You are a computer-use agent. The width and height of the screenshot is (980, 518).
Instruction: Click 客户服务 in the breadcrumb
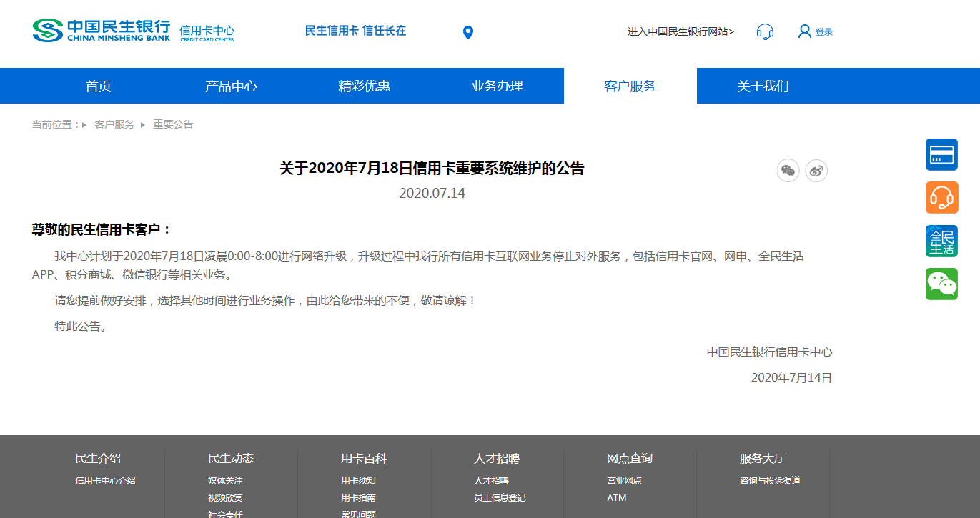[114, 124]
